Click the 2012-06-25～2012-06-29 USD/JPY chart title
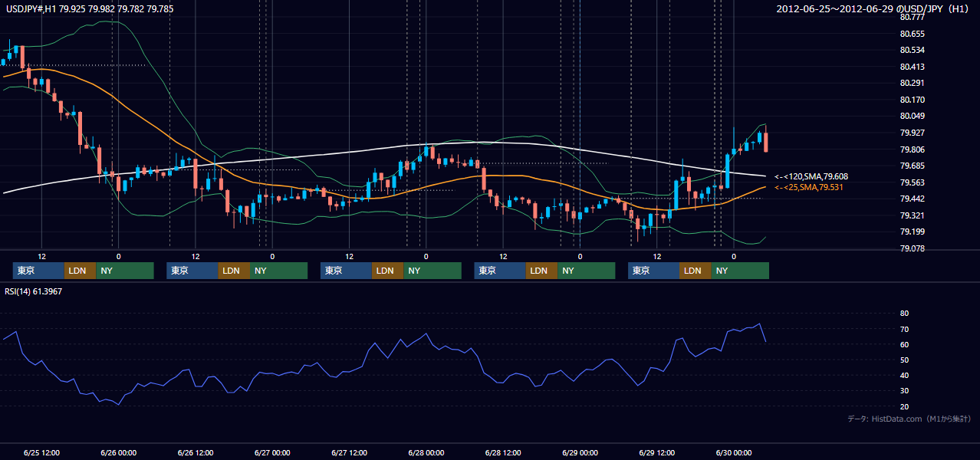Viewport: 980px width, 460px height. 874,8
